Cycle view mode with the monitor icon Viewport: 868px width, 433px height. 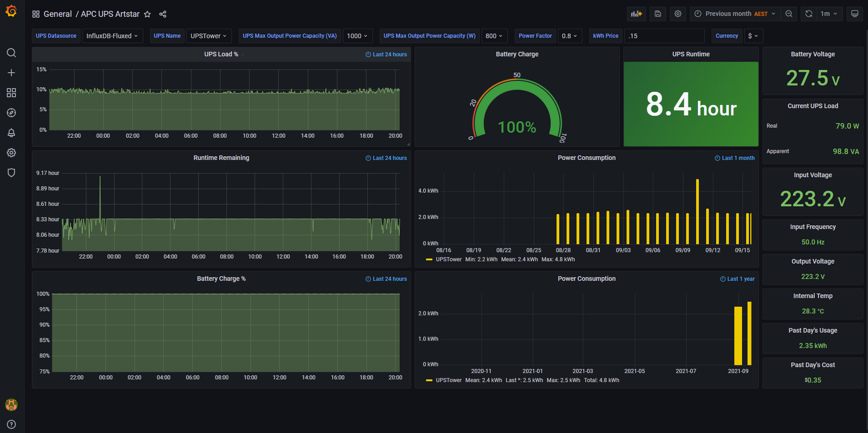pos(854,14)
